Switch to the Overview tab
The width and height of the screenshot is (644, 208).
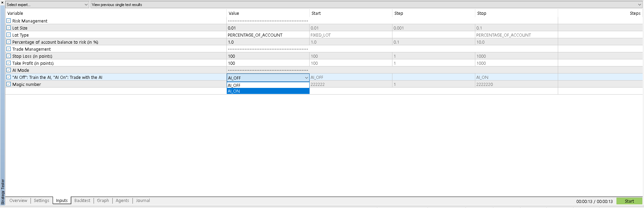point(18,201)
